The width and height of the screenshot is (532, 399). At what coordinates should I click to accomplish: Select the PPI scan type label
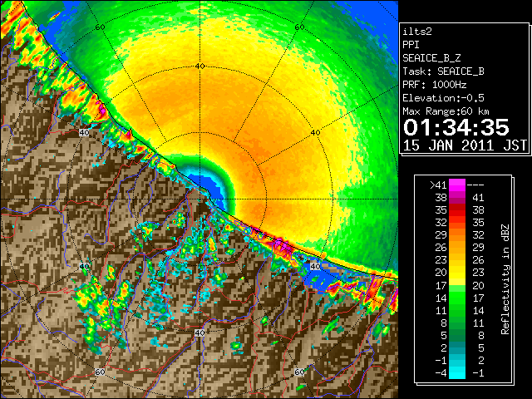411,45
